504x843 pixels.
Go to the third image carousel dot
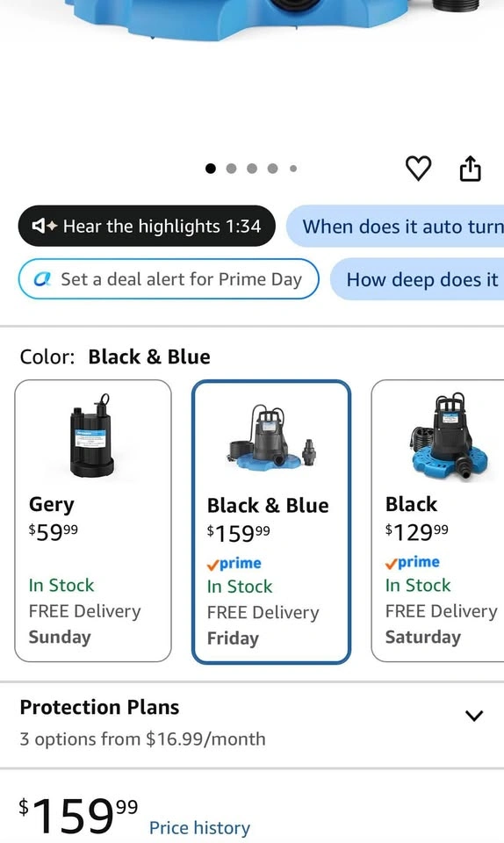click(x=252, y=169)
